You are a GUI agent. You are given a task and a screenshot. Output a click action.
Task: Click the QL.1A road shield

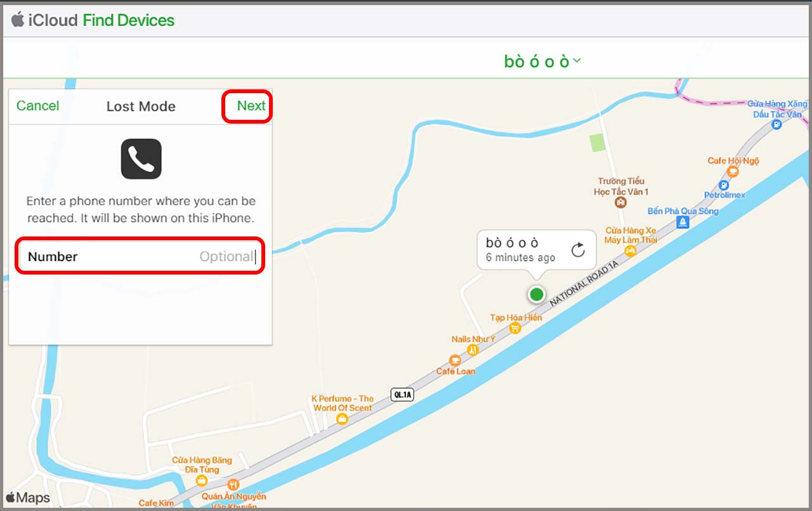click(x=403, y=394)
